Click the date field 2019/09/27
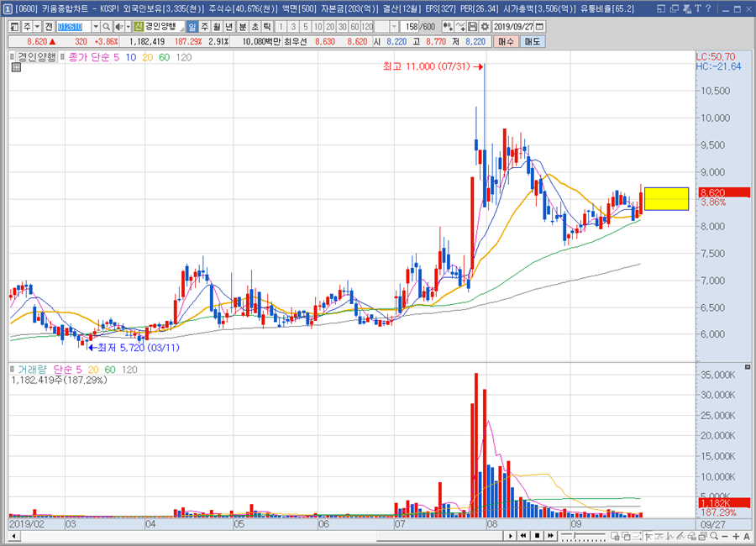 click(514, 27)
